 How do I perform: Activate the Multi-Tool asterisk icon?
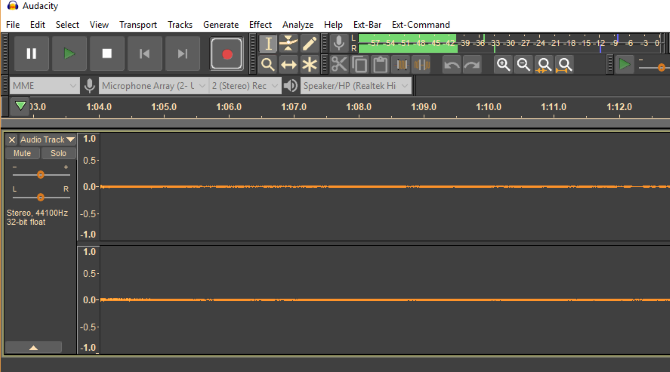pos(309,65)
